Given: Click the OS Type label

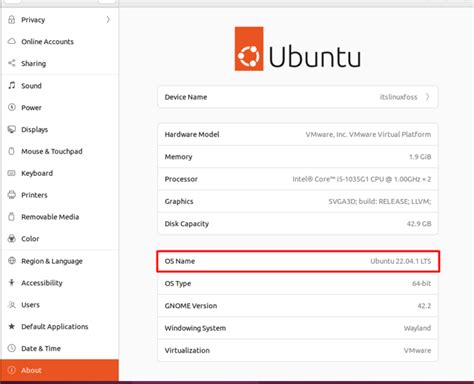Looking at the screenshot, I should tap(178, 283).
